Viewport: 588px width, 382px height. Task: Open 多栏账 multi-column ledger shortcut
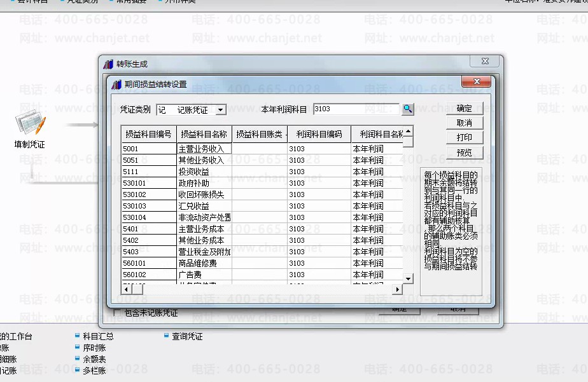coord(94,371)
